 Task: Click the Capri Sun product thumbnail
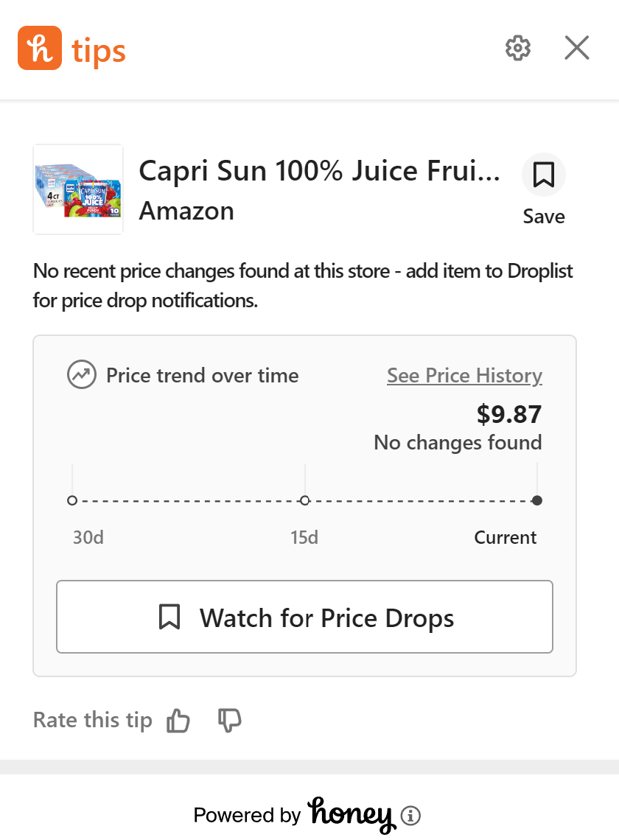point(78,189)
